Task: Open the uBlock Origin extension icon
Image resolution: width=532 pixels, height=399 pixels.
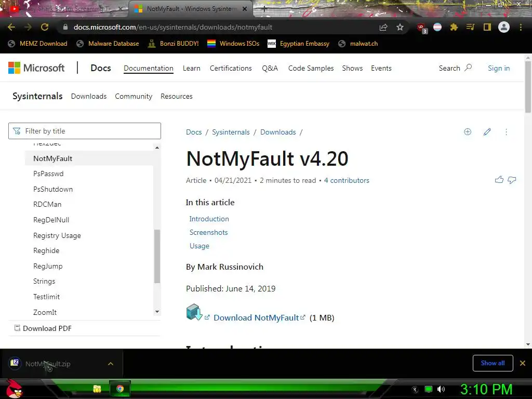Action: click(x=422, y=28)
